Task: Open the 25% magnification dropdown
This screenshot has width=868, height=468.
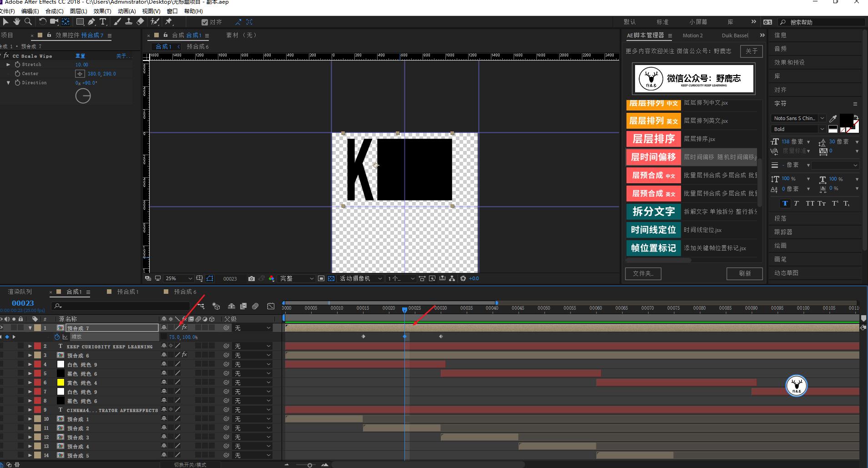Action: (179, 278)
